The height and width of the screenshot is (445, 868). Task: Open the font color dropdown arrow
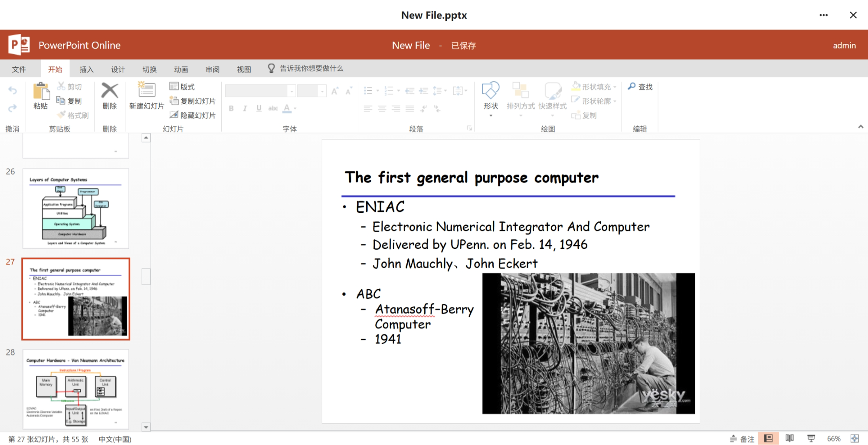[x=295, y=109]
